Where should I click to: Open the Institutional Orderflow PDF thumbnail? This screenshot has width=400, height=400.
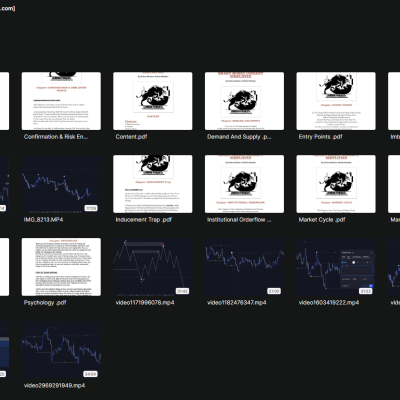(x=244, y=184)
